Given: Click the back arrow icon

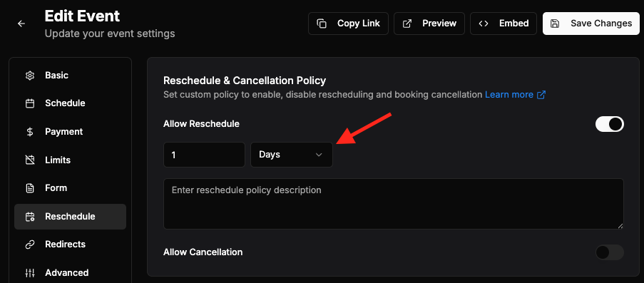Looking at the screenshot, I should click(21, 24).
